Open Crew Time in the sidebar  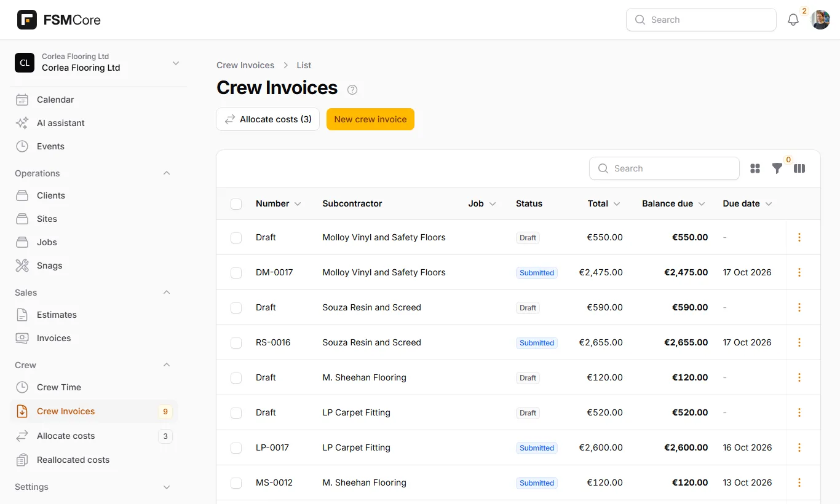tap(94, 387)
